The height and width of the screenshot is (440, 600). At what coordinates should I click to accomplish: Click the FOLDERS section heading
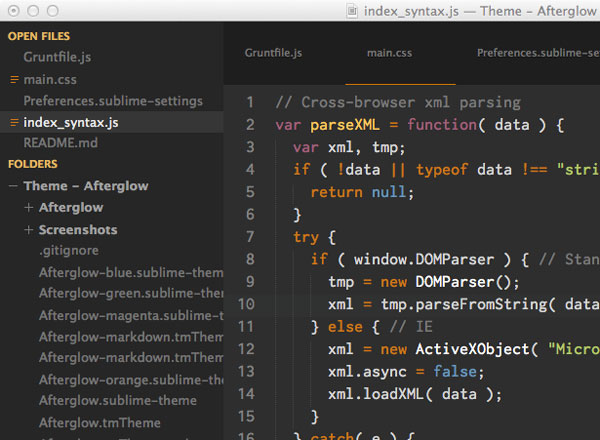tap(33, 164)
